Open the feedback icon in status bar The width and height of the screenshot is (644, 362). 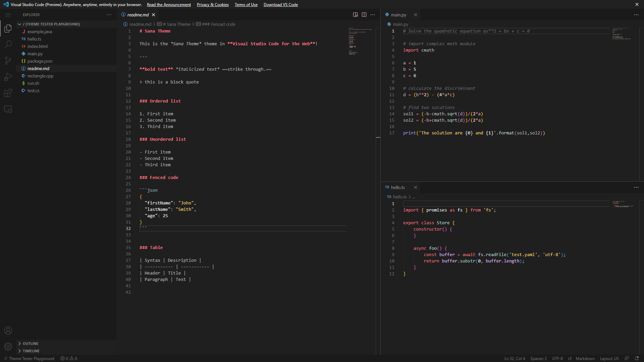point(627,358)
